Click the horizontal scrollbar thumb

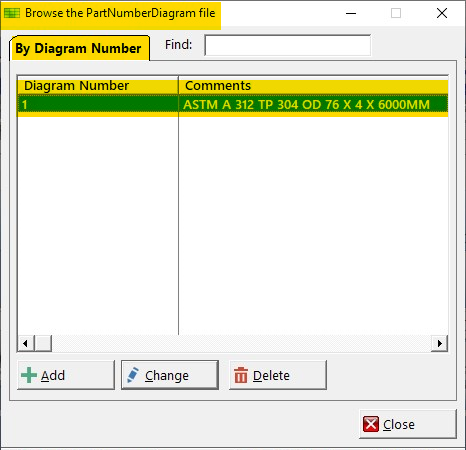coord(43,343)
